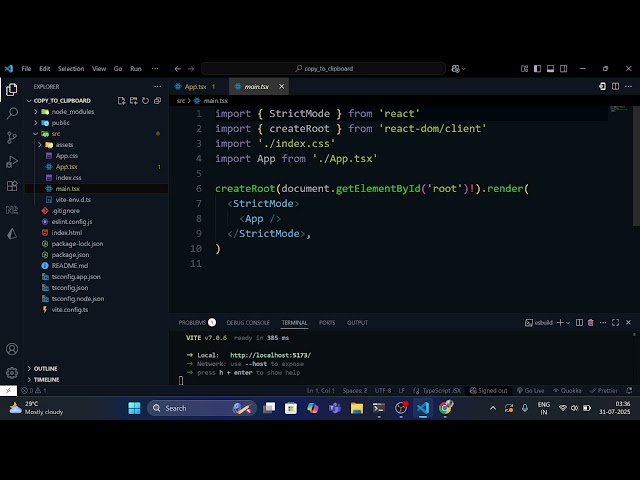The width and height of the screenshot is (640, 480).
Task: Open the Accounts icon in activity bar
Action: 12,349
